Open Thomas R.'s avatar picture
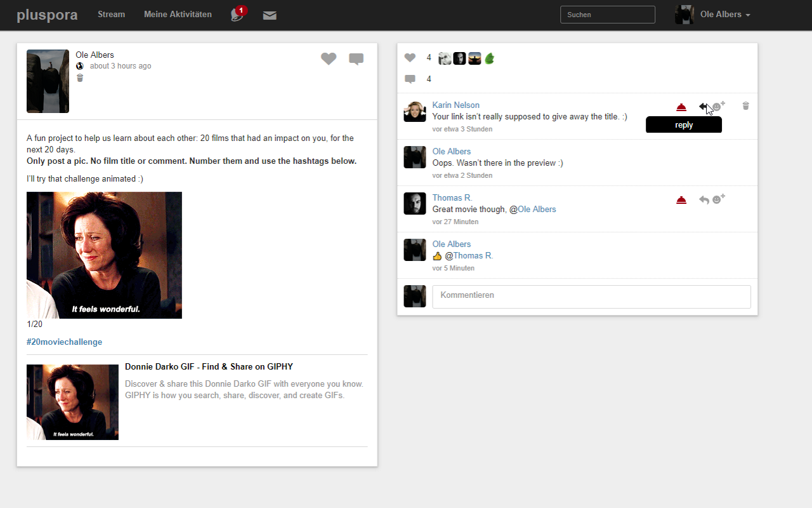Image resolution: width=812 pixels, height=508 pixels. coord(415,204)
